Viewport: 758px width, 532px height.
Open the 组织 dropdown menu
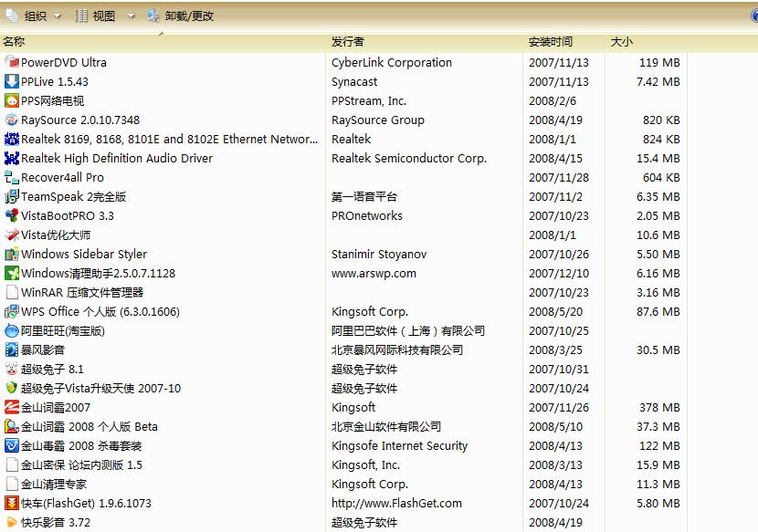[x=34, y=16]
